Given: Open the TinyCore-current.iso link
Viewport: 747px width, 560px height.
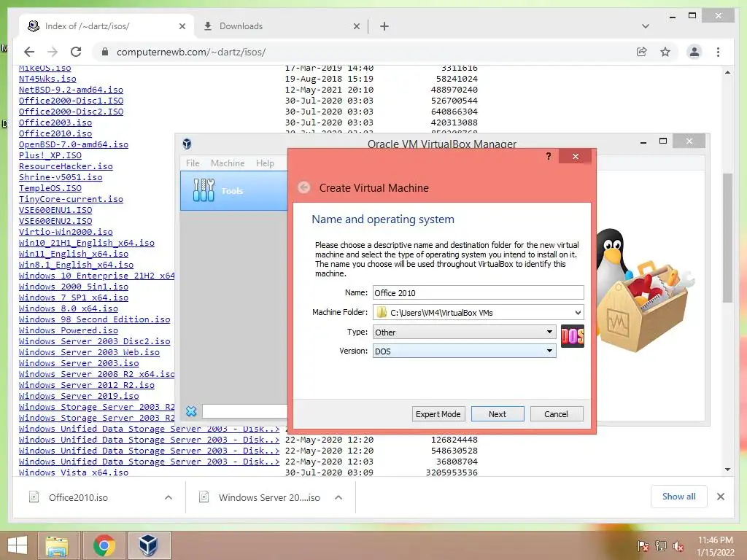Looking at the screenshot, I should coord(71,199).
